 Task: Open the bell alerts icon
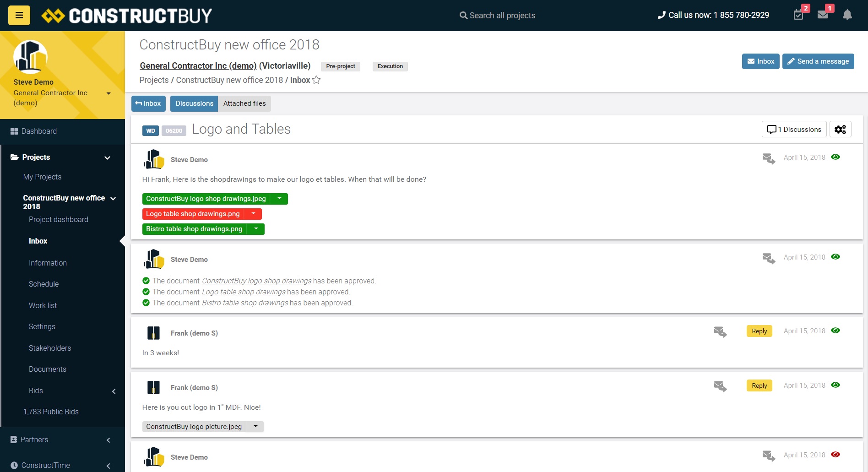pos(847,15)
